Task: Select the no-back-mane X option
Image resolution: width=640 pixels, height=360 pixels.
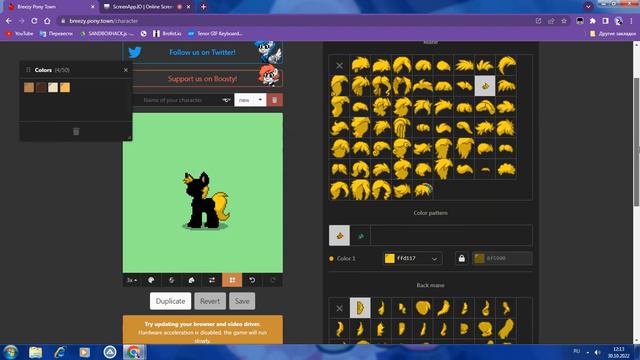Action: click(x=339, y=309)
